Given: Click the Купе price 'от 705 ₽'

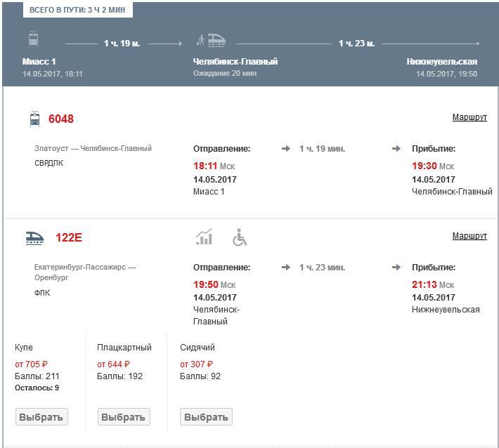Looking at the screenshot, I should tap(32, 364).
